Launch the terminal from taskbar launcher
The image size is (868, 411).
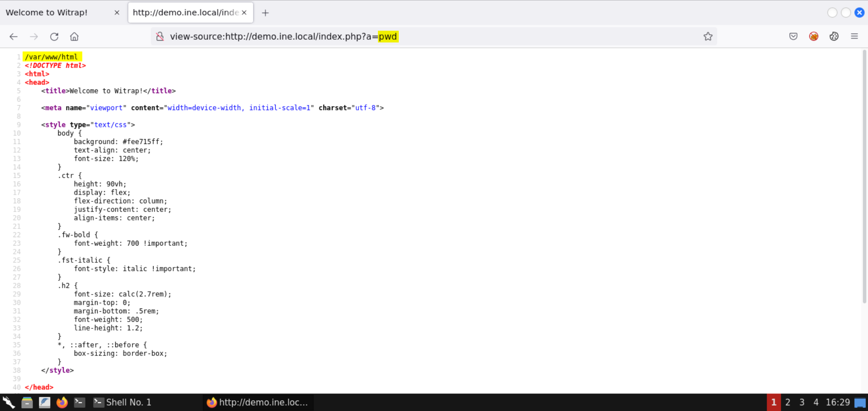pos(80,402)
